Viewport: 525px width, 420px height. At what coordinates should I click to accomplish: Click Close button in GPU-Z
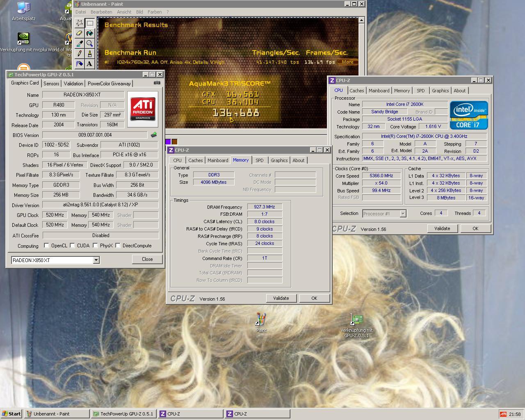(147, 259)
